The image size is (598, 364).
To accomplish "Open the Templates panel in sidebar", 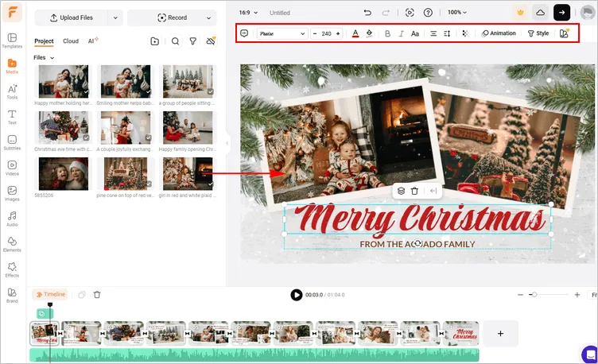I will tap(12, 41).
